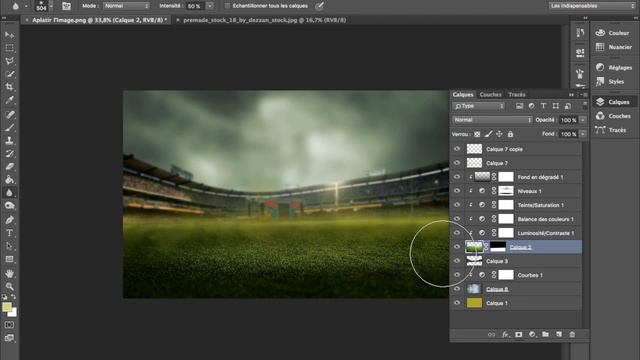
Task: Select the Crop tool
Action: click(9, 87)
